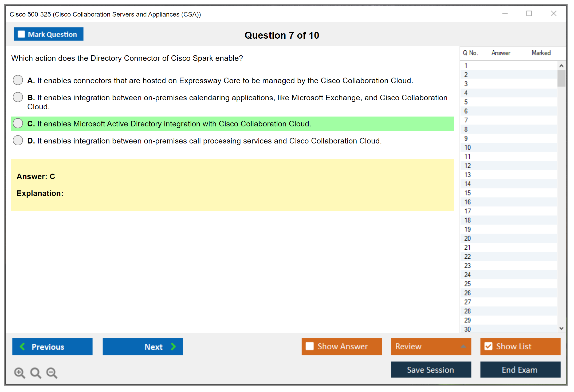This screenshot has width=574, height=392.
Task: Select answer option A radio button
Action: pos(18,80)
